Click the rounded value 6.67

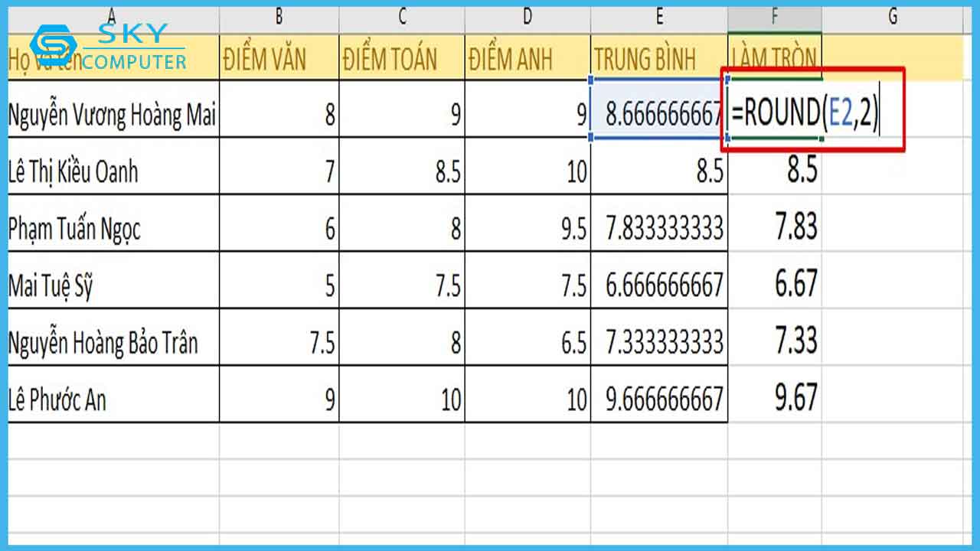click(x=775, y=280)
